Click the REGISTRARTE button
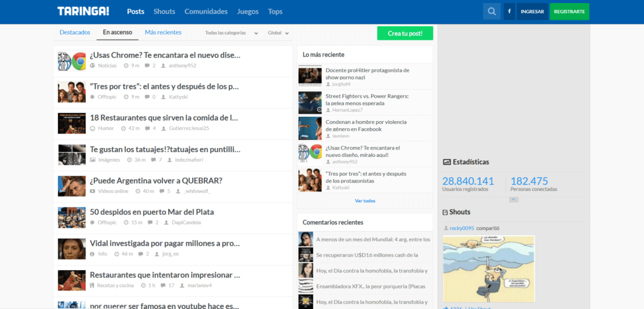This screenshot has width=644, height=309. click(x=569, y=11)
